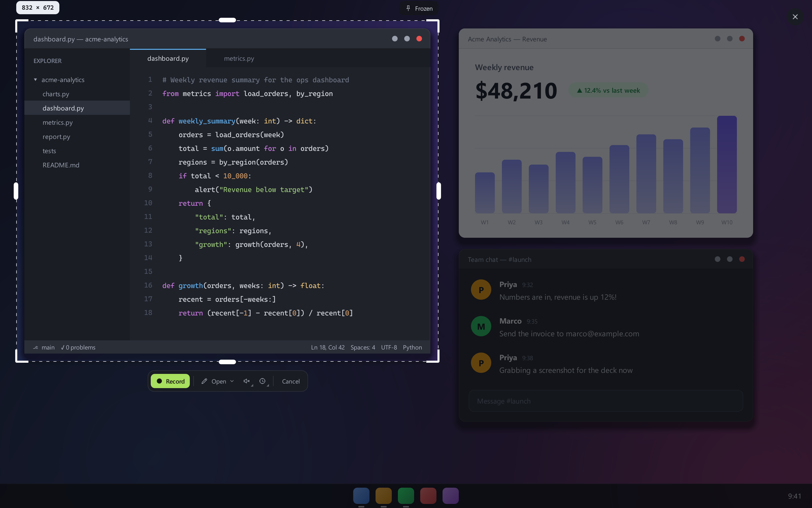
Task: Click the right-edge selection handle
Action: point(438,191)
